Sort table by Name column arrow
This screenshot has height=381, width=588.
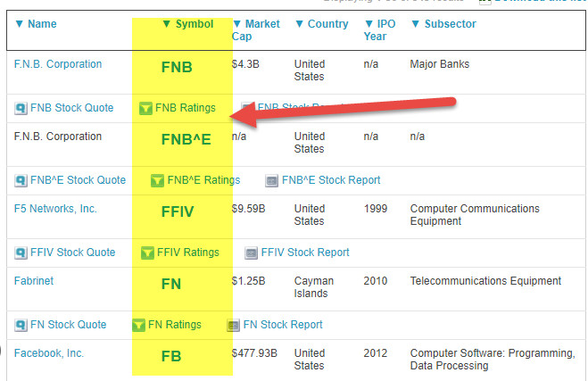19,24
